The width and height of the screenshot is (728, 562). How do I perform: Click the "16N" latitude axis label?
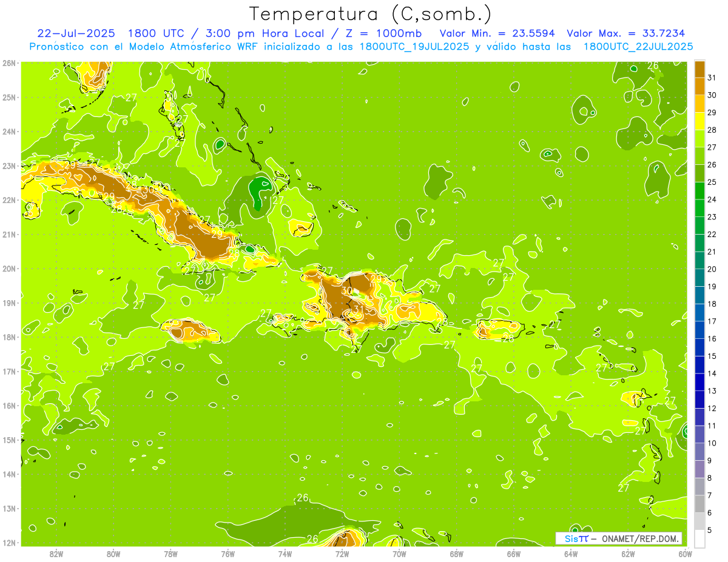tap(8, 405)
